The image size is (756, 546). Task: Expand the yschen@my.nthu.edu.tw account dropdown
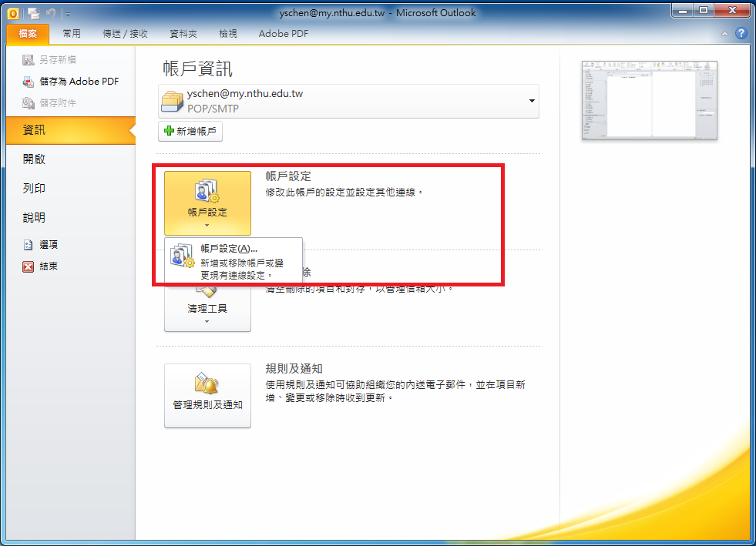531,101
